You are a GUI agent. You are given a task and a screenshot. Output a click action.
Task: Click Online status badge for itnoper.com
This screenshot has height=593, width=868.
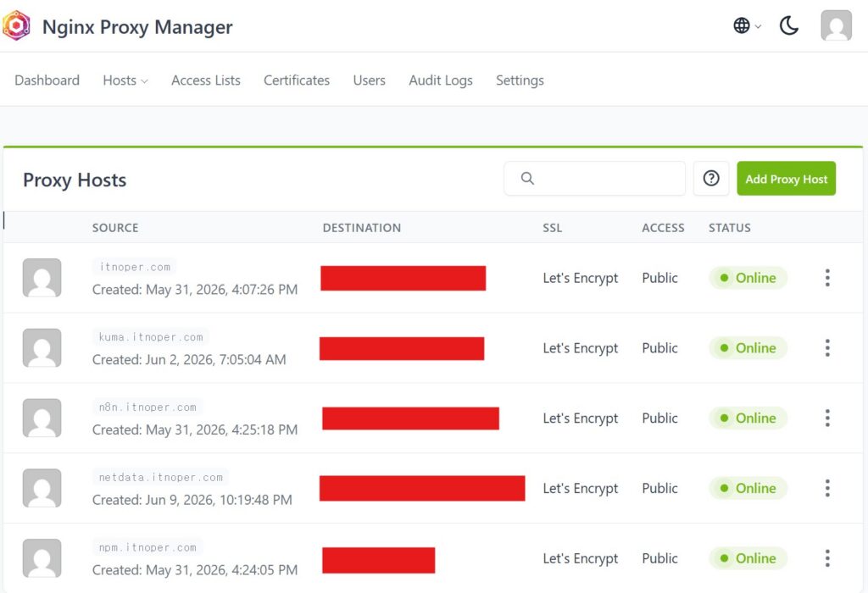pos(748,278)
